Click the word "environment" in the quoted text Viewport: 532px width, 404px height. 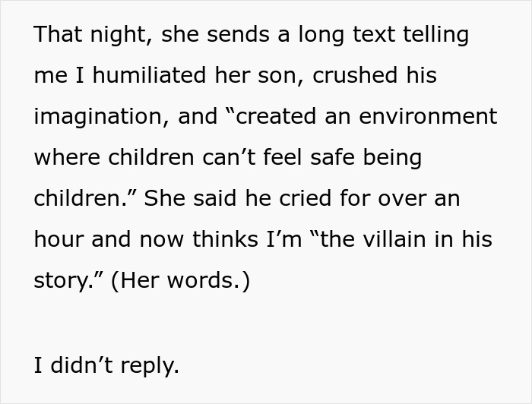pyautogui.click(x=428, y=116)
